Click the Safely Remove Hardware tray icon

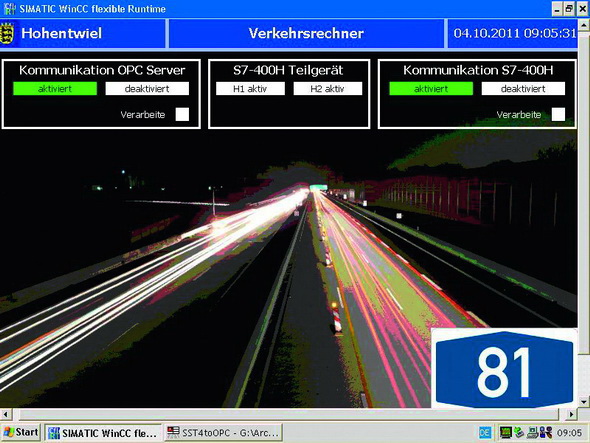519,433
